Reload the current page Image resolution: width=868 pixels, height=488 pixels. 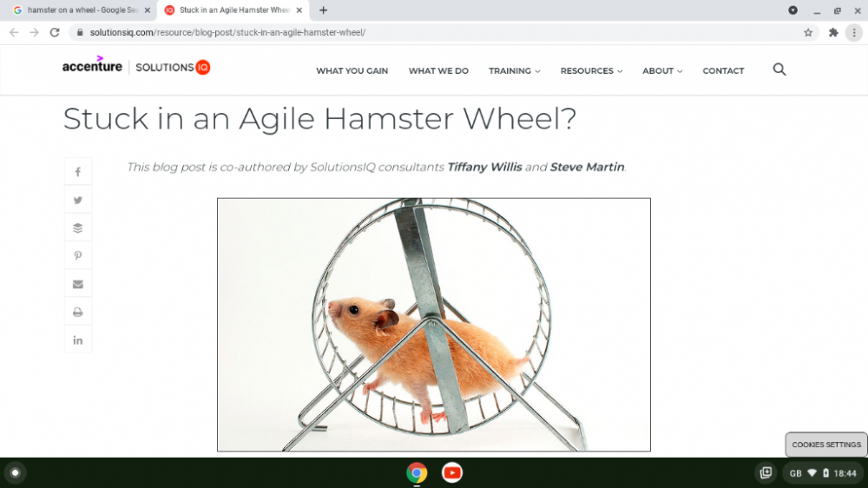click(55, 32)
